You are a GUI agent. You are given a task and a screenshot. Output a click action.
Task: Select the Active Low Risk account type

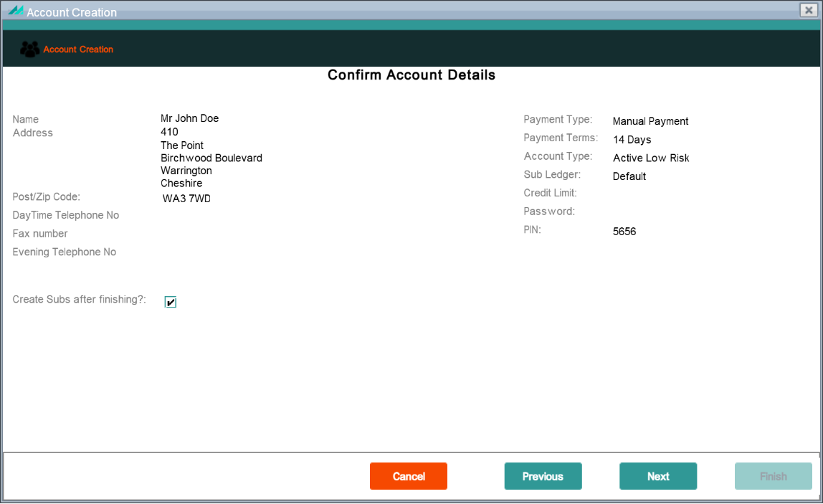(651, 158)
